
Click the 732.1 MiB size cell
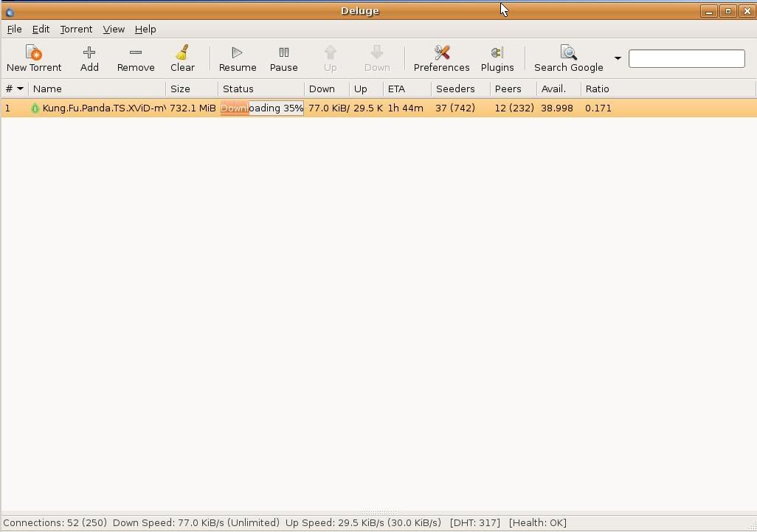(x=193, y=108)
